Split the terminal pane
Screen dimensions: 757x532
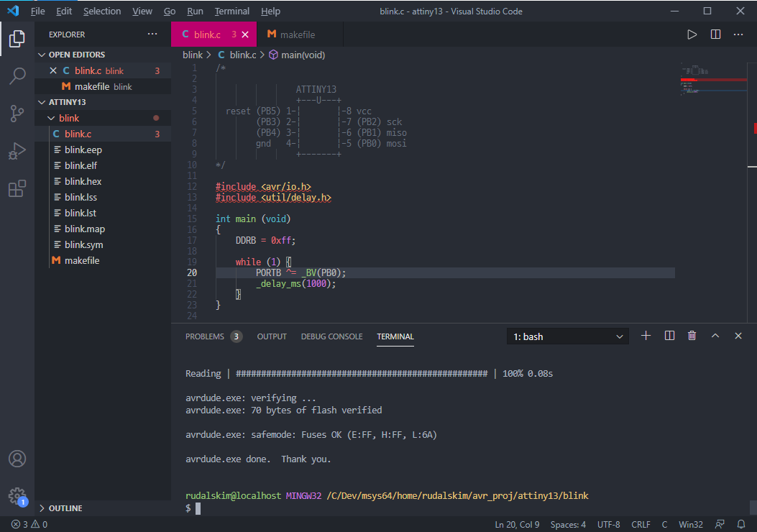coord(669,336)
